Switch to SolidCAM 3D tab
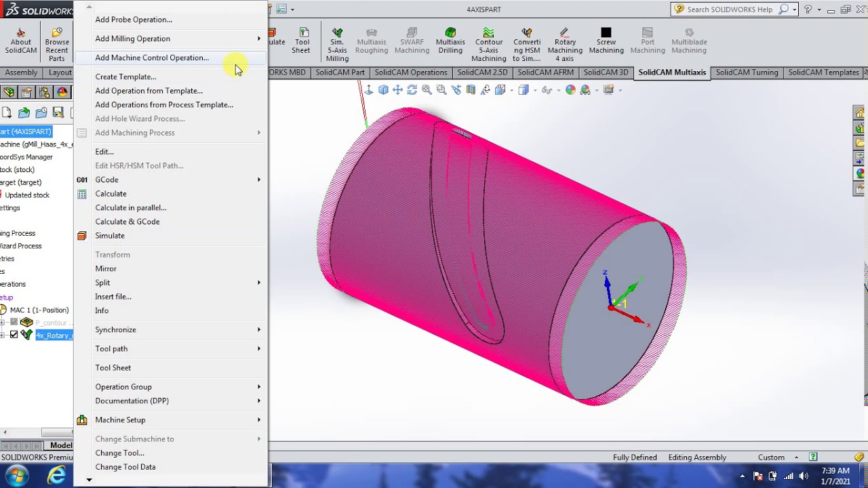Screen dimensions: 868x488 tap(606, 73)
